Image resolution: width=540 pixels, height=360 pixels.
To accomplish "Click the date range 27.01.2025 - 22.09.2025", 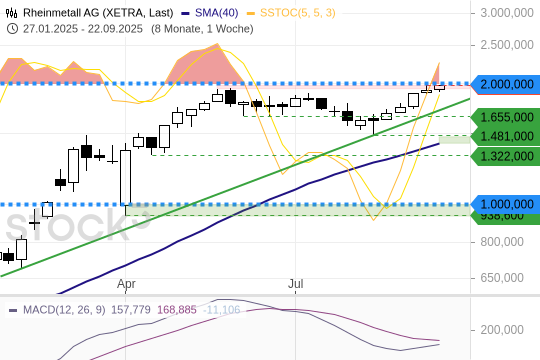I will [x=83, y=29].
